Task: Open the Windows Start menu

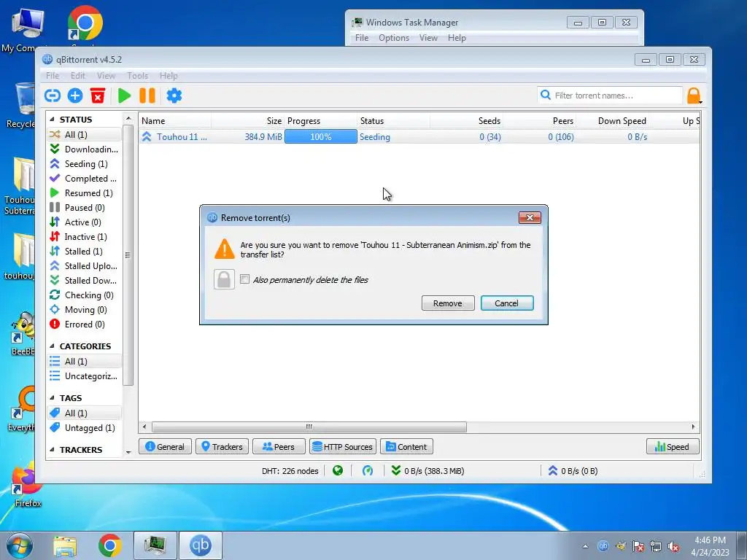Action: click(x=19, y=545)
